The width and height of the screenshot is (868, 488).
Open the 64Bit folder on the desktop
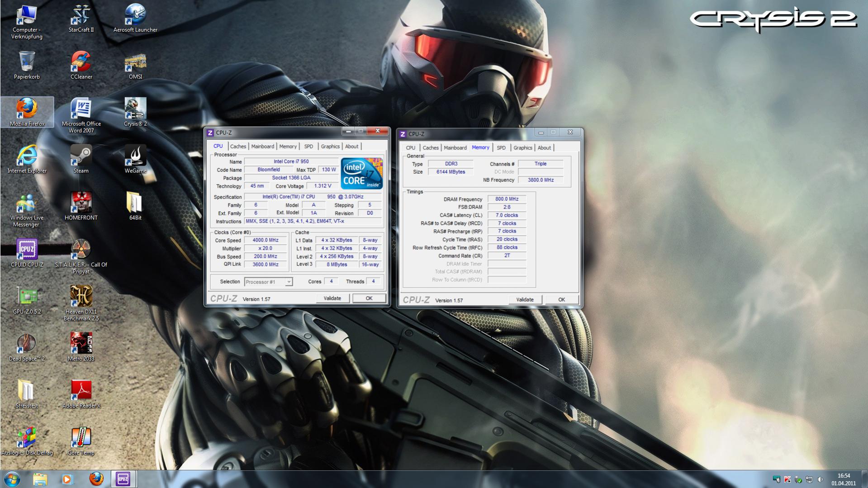click(135, 206)
